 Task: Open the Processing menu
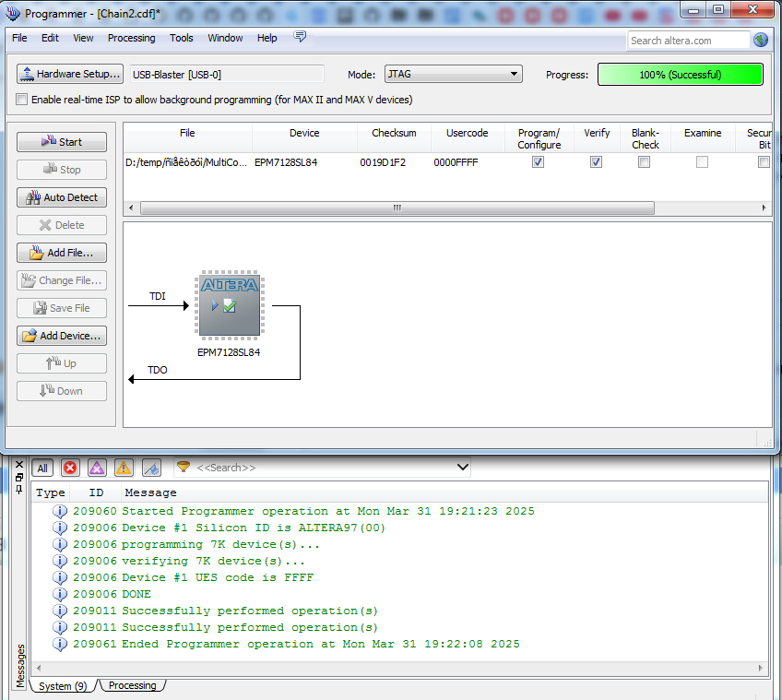pos(131,38)
